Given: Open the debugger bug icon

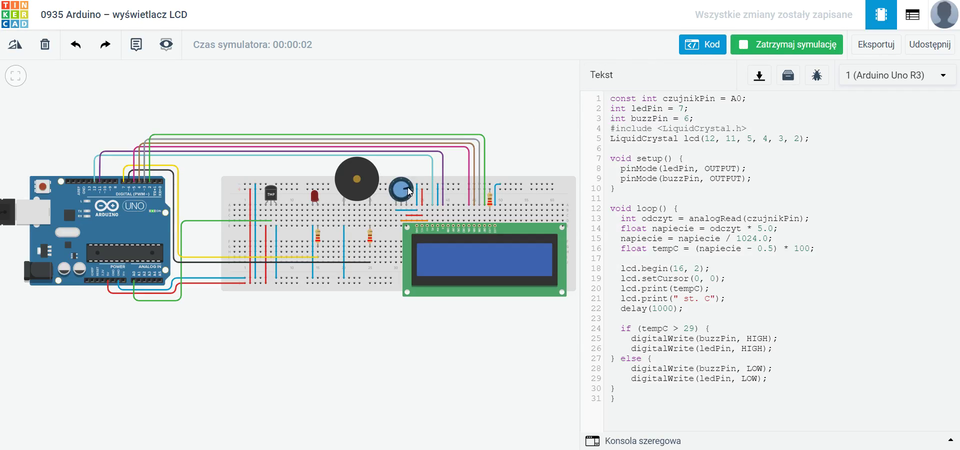Looking at the screenshot, I should click(817, 75).
